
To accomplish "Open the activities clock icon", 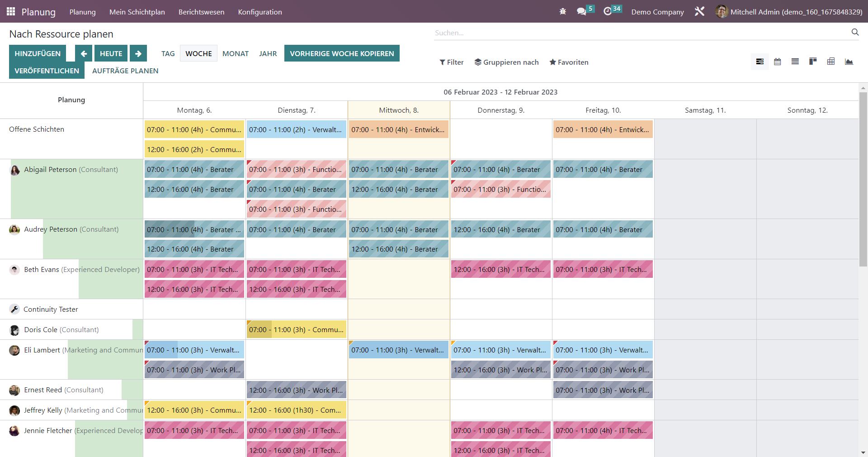I will coord(608,12).
